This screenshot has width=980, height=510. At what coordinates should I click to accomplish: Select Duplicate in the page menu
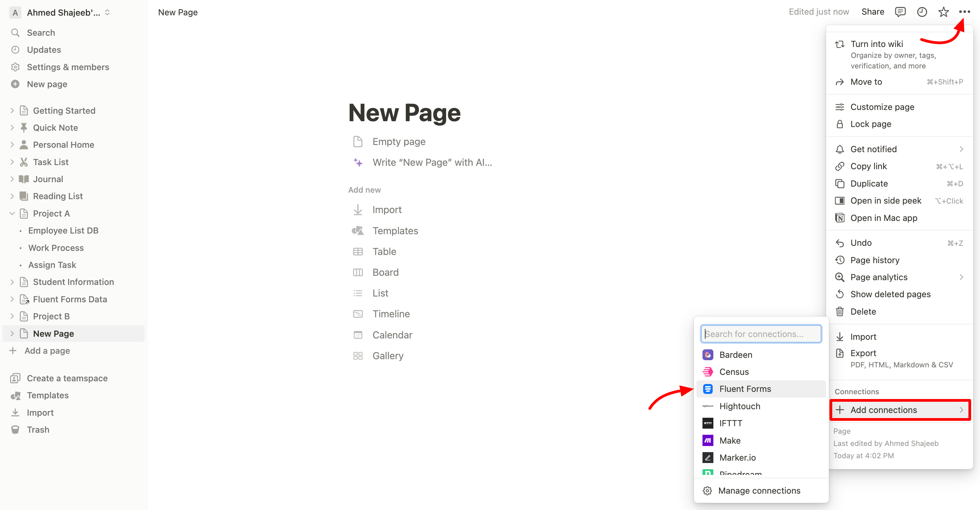(x=869, y=183)
